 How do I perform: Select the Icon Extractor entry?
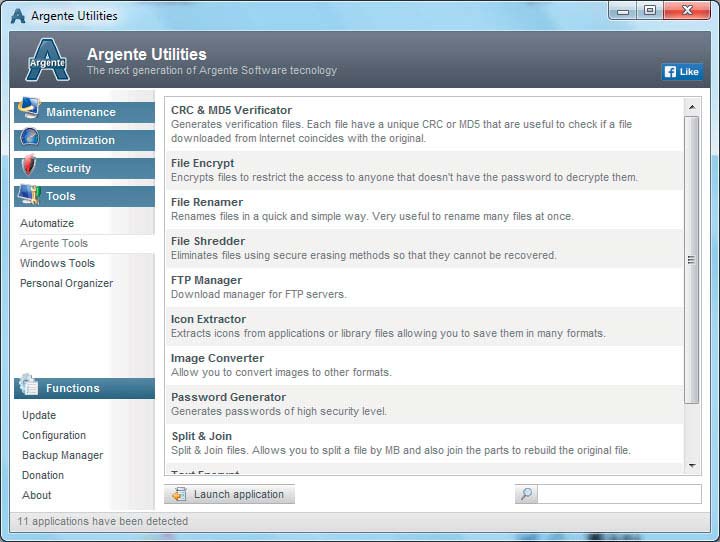tap(424, 327)
